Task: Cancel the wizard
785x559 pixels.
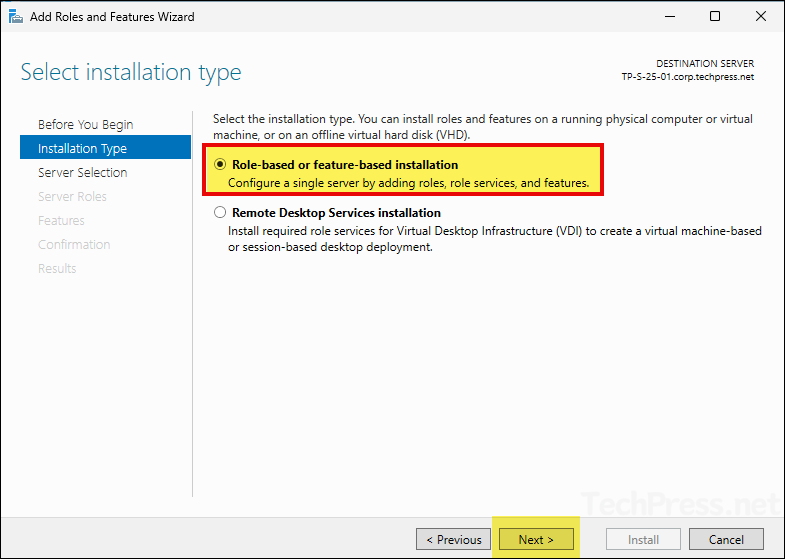Action: (726, 540)
